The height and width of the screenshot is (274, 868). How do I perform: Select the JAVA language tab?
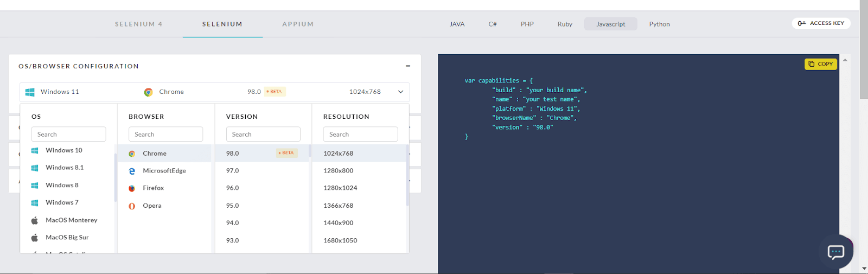coord(457,24)
